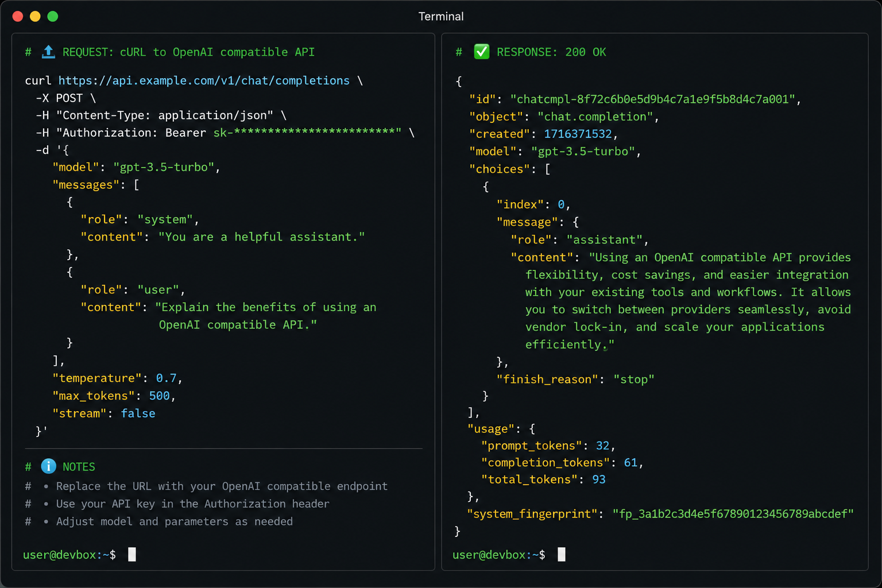Click the Terminal window title
882x588 pixels.
coord(441,16)
